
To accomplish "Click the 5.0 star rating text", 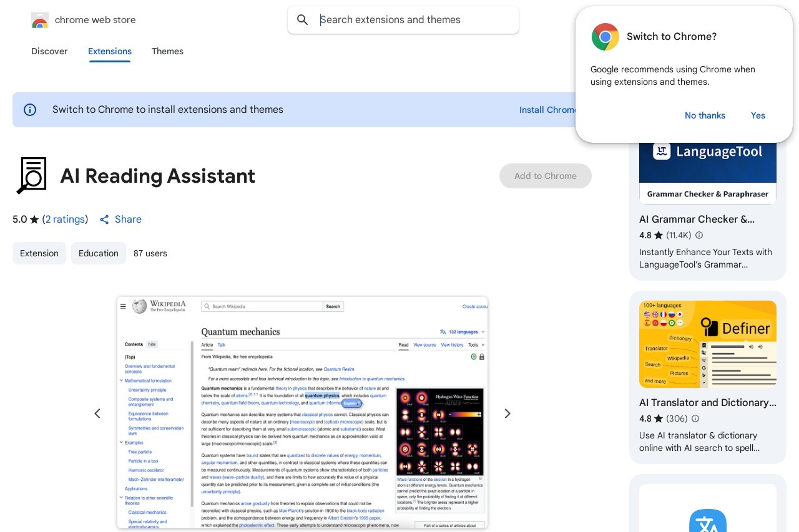I will click(x=26, y=220).
